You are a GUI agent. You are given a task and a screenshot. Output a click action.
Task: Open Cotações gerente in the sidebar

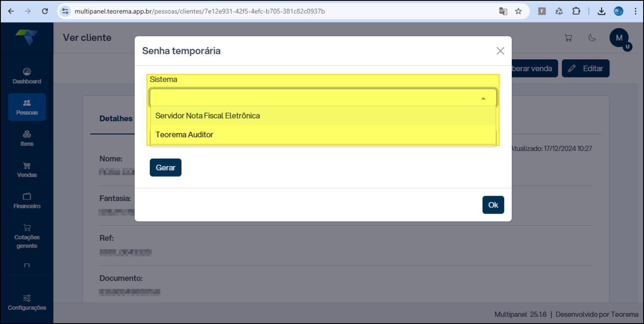pyautogui.click(x=27, y=236)
